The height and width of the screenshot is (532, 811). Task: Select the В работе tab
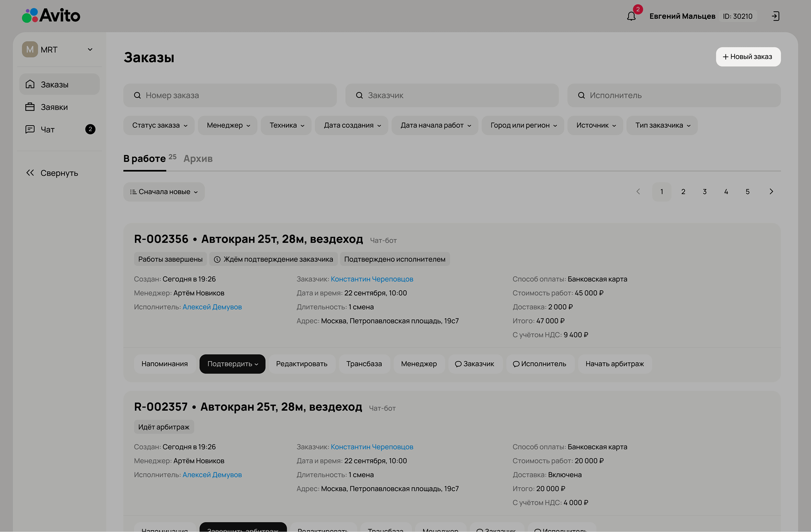[145, 159]
